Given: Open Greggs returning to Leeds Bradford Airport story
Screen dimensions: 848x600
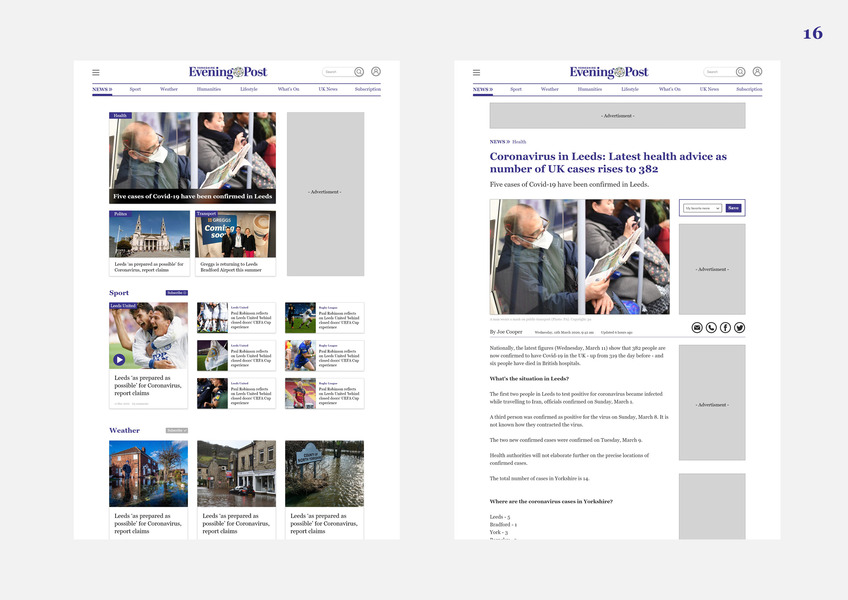Looking at the screenshot, I should tap(235, 243).
